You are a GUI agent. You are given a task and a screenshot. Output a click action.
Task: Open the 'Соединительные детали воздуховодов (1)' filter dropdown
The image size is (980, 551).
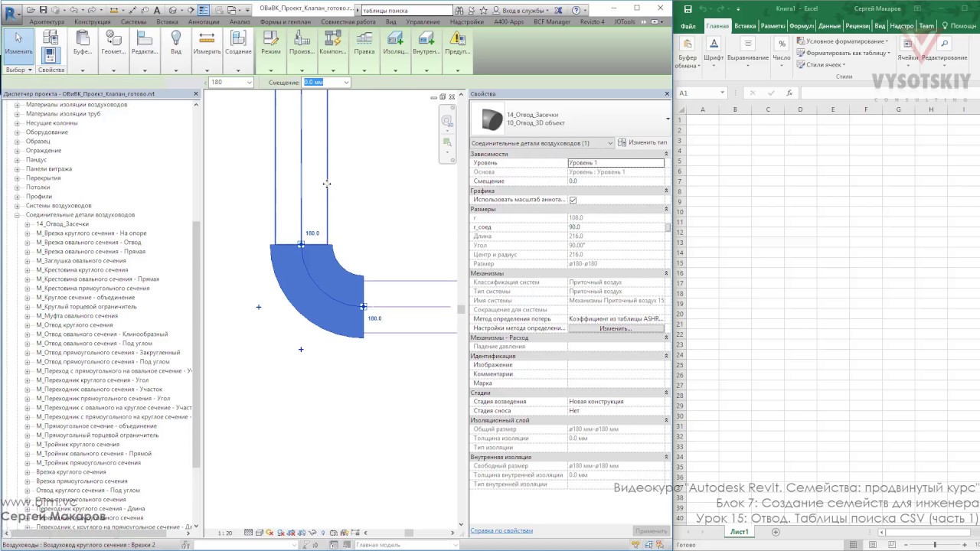click(x=541, y=143)
